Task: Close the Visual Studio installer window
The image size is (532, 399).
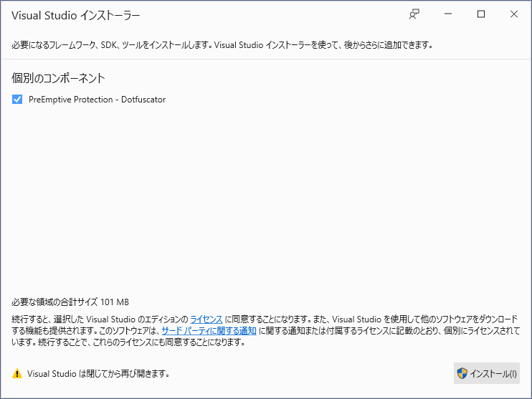Action: tap(514, 14)
